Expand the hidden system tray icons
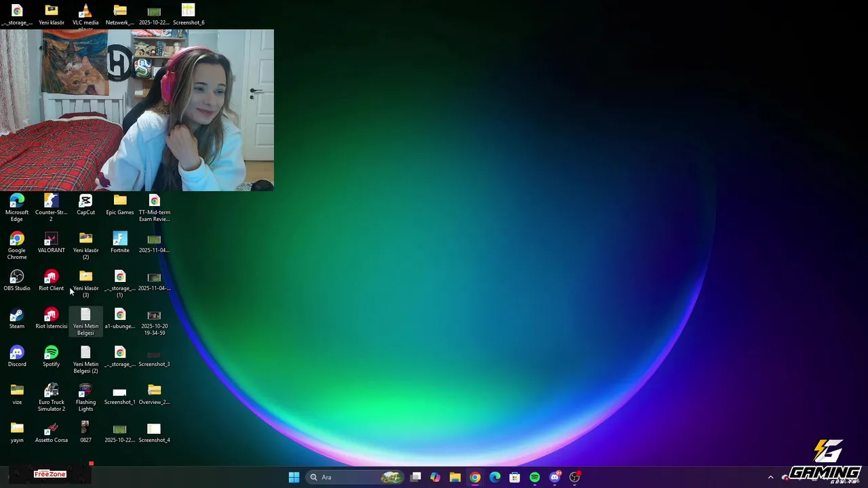This screenshot has width=868, height=488. click(x=770, y=477)
